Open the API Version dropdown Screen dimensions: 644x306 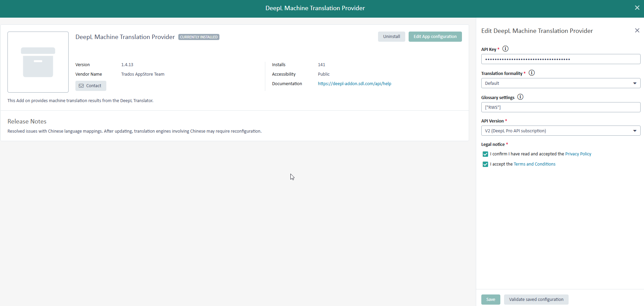[x=561, y=131]
